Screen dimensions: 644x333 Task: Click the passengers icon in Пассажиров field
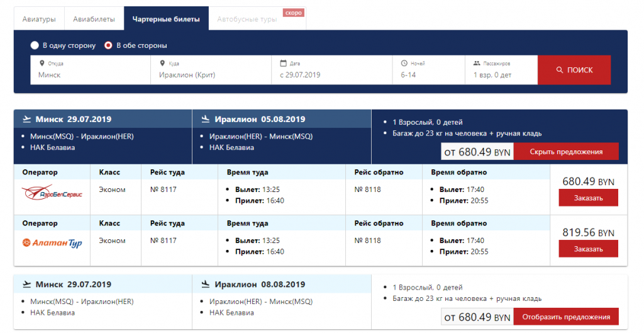tap(477, 64)
